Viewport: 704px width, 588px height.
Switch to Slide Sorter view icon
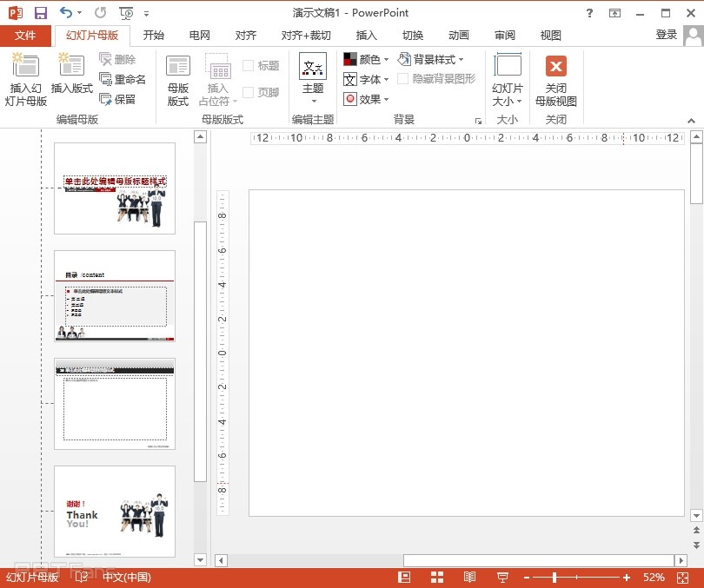click(x=437, y=578)
